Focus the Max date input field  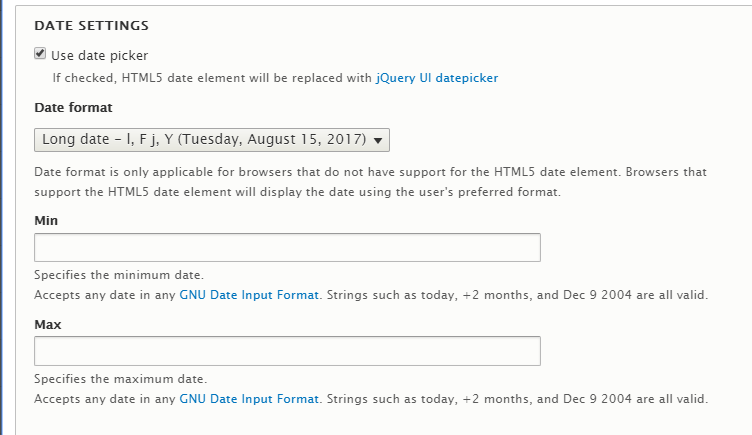coord(287,351)
